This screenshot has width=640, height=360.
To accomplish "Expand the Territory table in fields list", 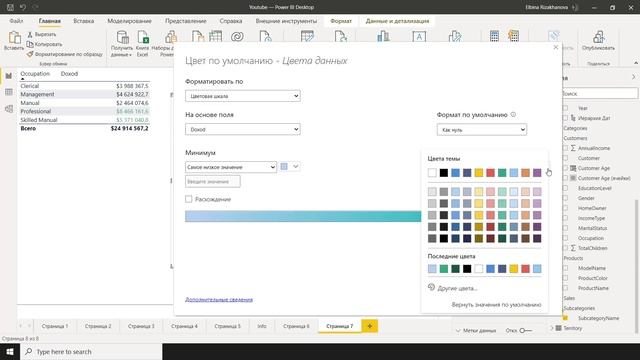I will coord(552,328).
